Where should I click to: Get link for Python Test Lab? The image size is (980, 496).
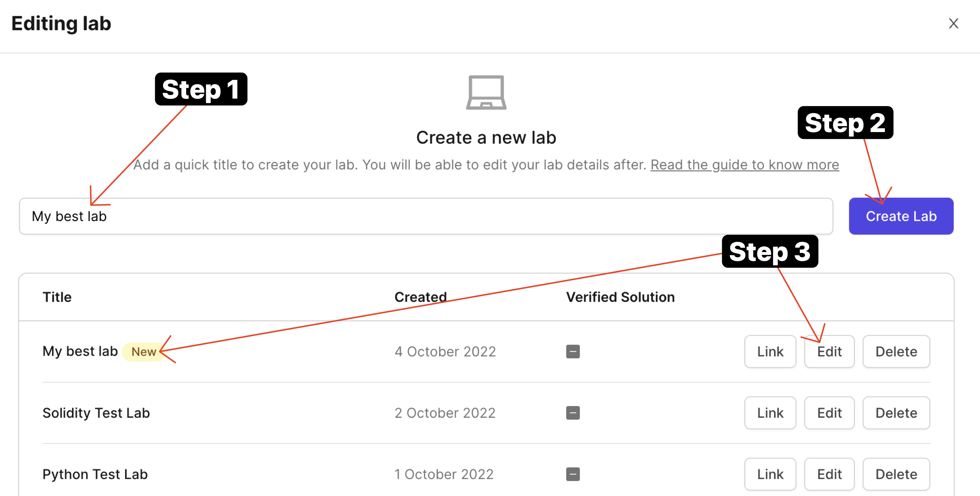pos(770,474)
